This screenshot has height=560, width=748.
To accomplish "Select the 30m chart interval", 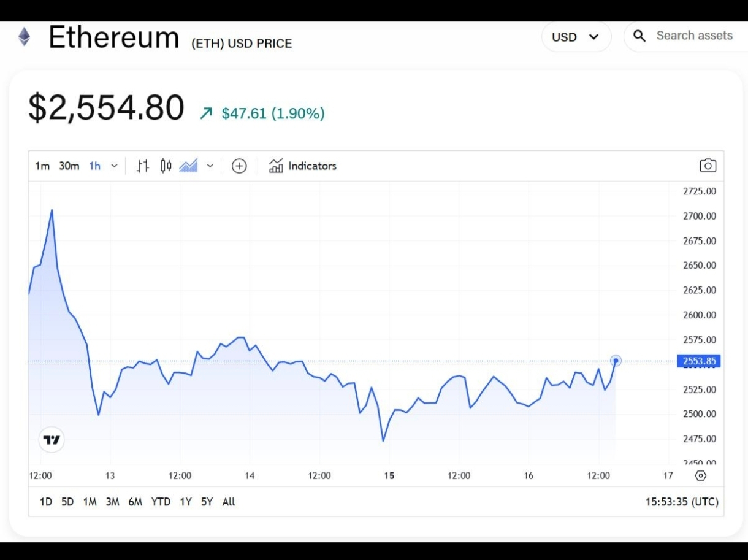I will [x=69, y=166].
